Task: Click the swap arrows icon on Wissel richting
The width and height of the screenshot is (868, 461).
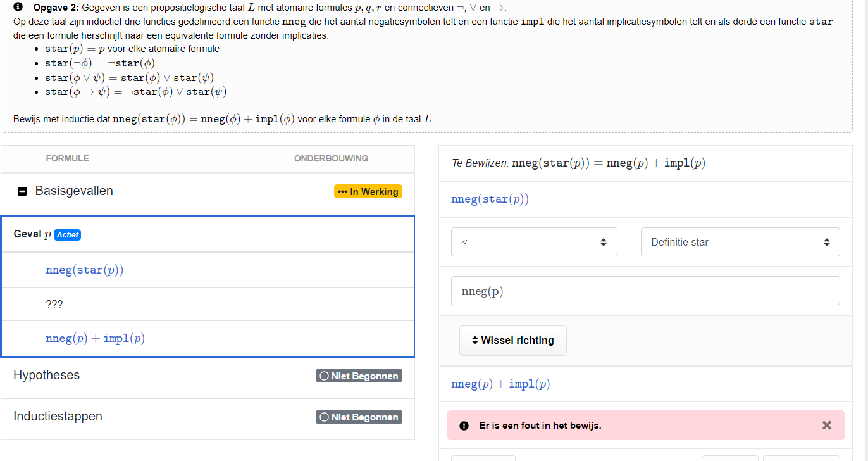Action: point(474,340)
